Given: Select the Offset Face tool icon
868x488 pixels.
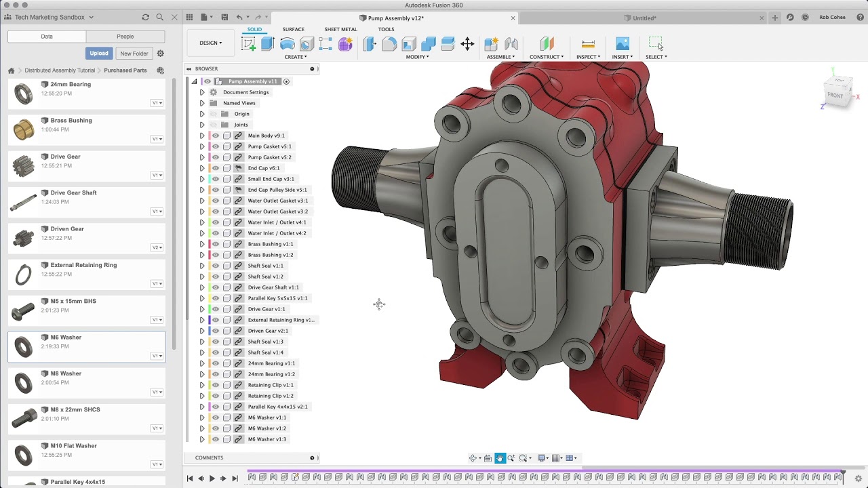Looking at the screenshot, I should coord(448,44).
